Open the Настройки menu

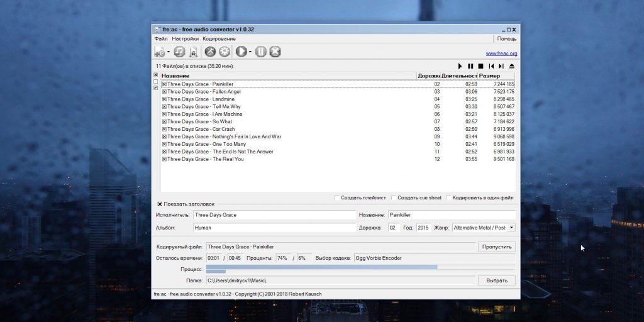pyautogui.click(x=186, y=39)
